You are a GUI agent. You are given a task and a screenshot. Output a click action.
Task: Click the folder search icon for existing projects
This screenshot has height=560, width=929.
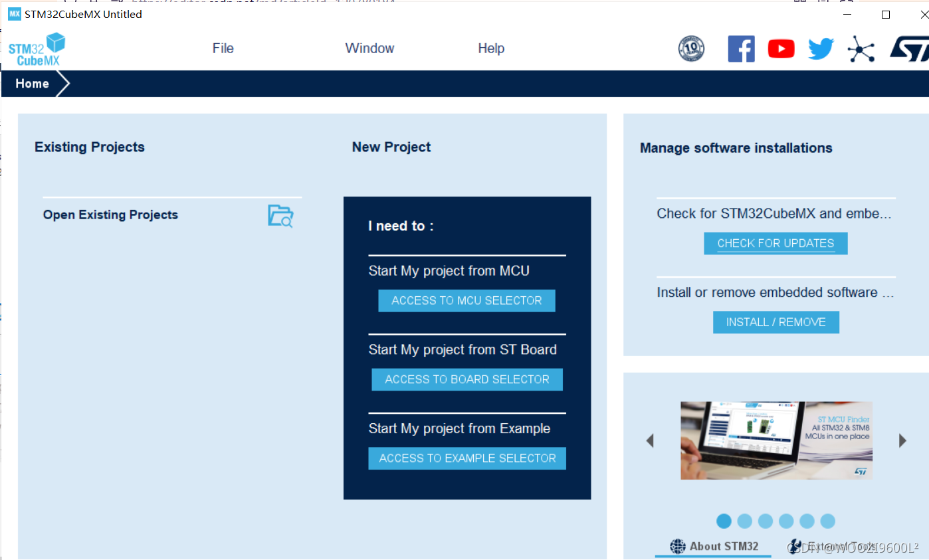(280, 216)
